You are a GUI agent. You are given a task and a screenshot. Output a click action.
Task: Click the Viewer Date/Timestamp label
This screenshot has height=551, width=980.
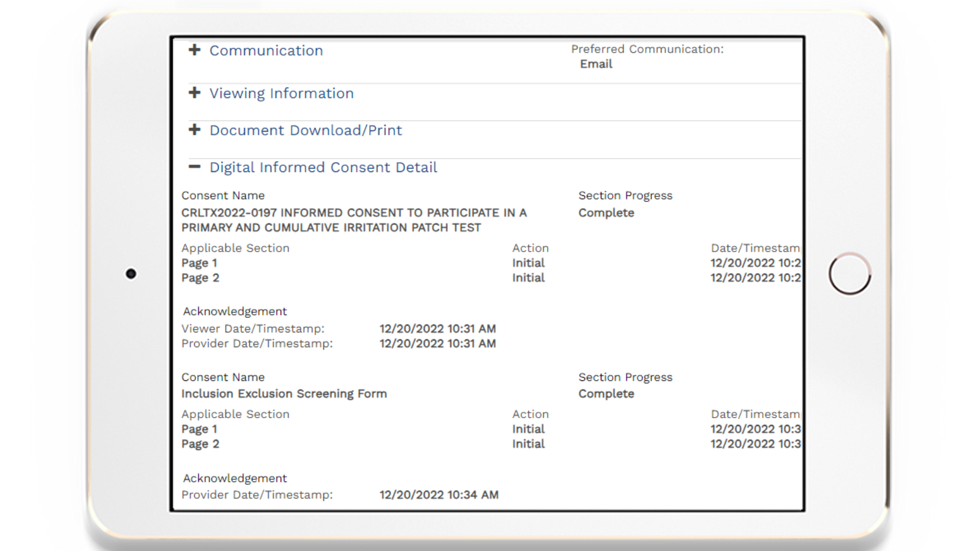click(253, 329)
